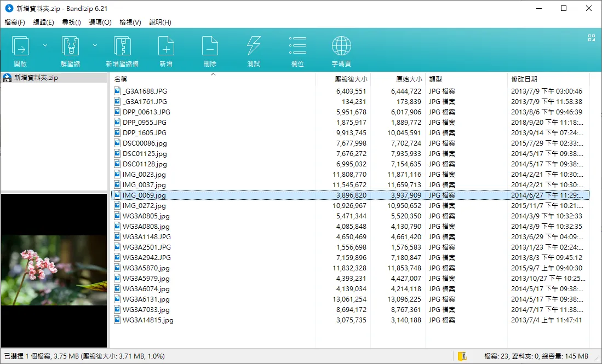Viewport: 602px width, 364px height.
Task: Expand the dropdown arrow next to 開啟
Action: (45, 45)
